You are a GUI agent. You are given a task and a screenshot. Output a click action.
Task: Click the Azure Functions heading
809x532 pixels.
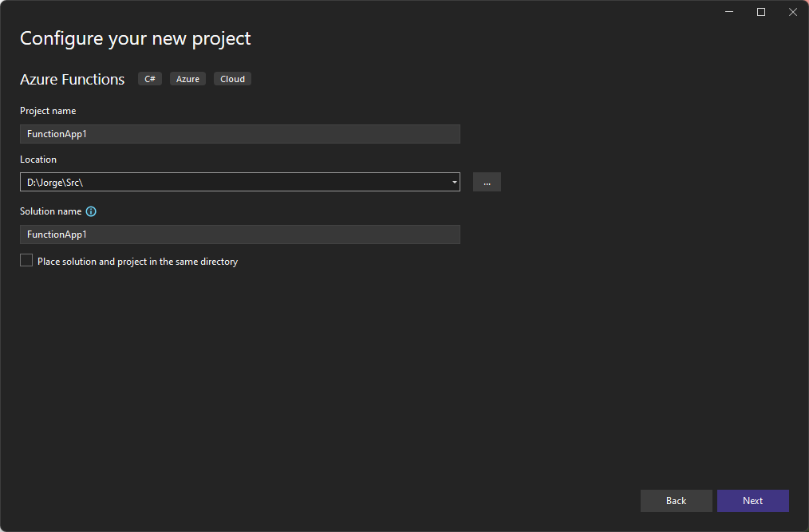point(73,80)
